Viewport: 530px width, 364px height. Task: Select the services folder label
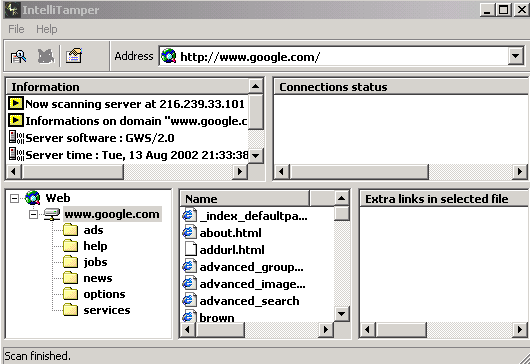pos(107,310)
